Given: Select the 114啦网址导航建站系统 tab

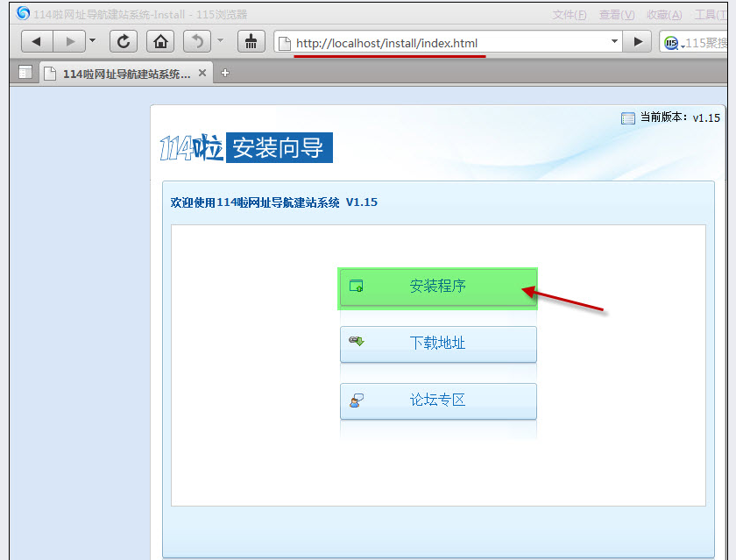Looking at the screenshot, I should 126,74.
